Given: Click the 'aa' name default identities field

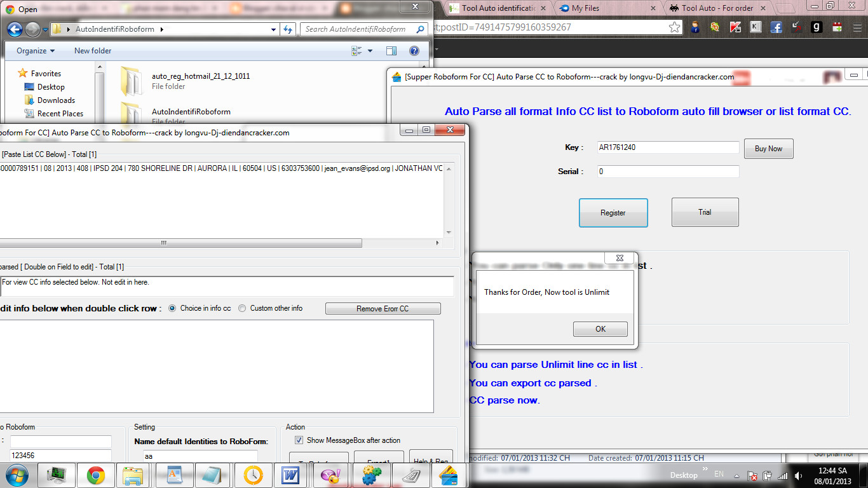Looking at the screenshot, I should pyautogui.click(x=201, y=456).
